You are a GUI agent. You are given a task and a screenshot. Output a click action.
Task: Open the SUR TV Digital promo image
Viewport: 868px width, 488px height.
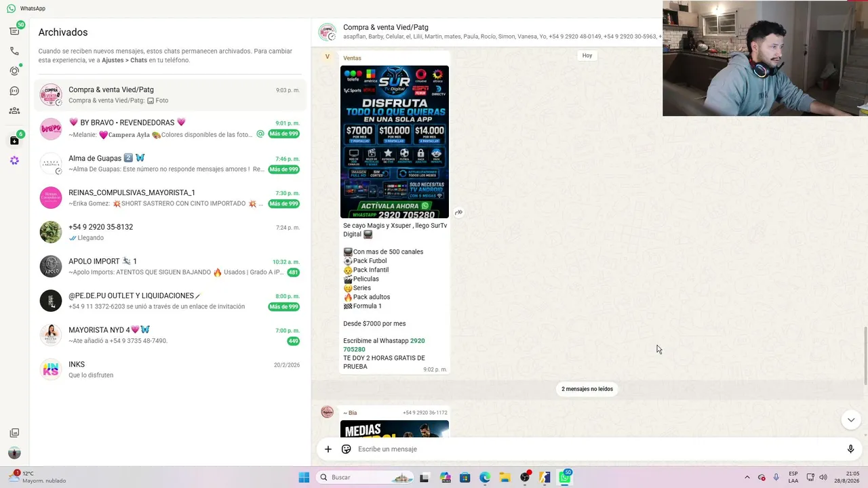[395, 142]
